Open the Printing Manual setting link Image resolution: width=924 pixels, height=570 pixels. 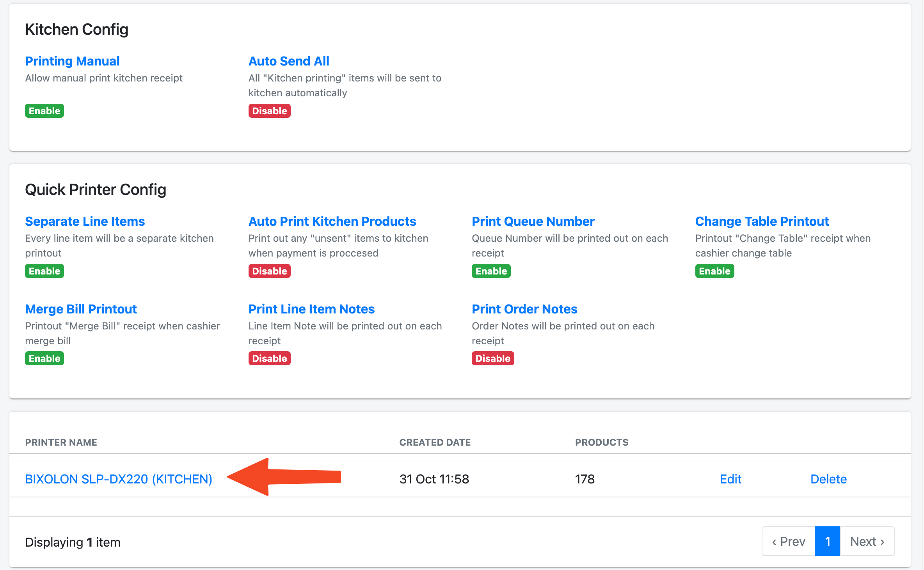(x=72, y=61)
